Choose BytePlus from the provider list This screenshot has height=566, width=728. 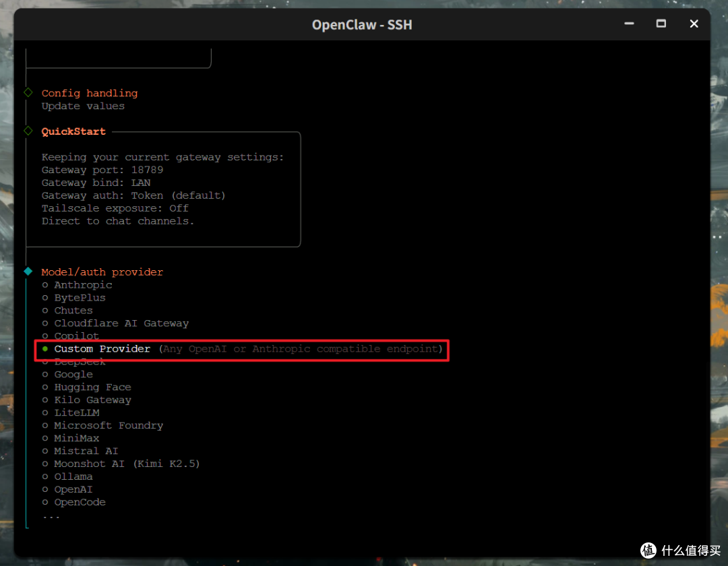[x=74, y=298]
